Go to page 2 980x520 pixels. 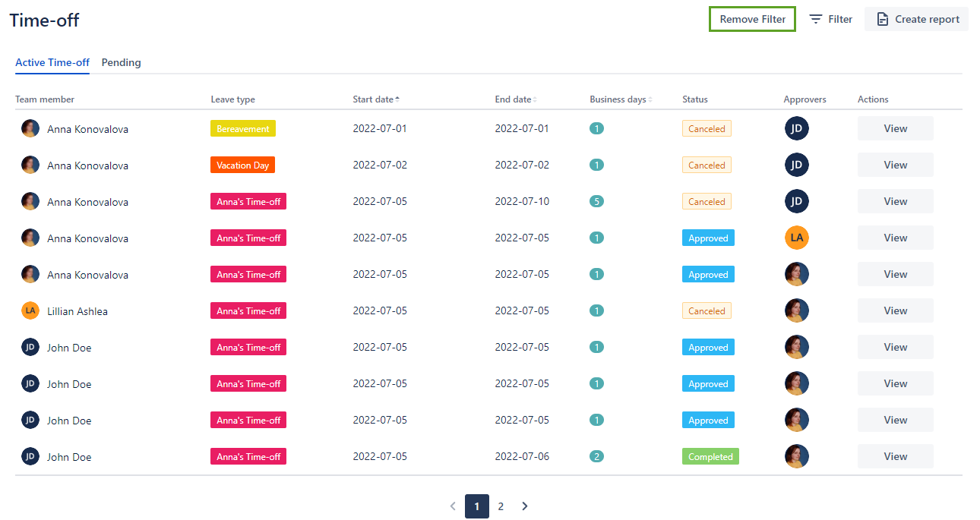click(501, 506)
